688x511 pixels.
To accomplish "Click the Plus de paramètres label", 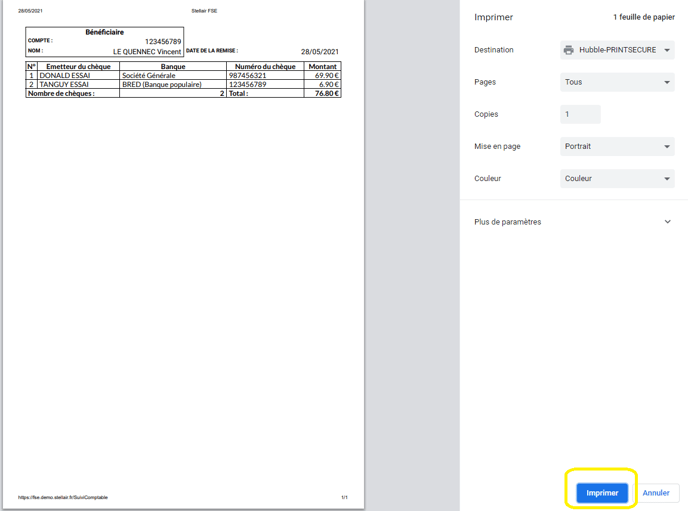I will (507, 222).
